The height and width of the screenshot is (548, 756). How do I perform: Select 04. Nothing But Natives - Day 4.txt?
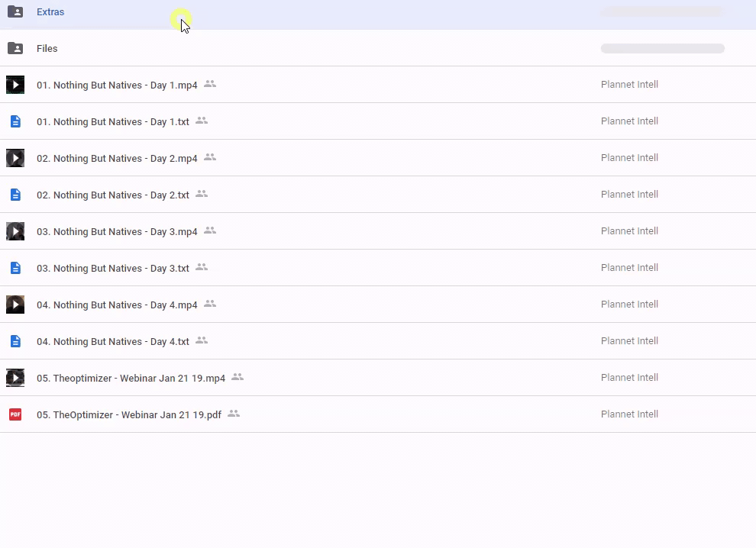point(113,342)
